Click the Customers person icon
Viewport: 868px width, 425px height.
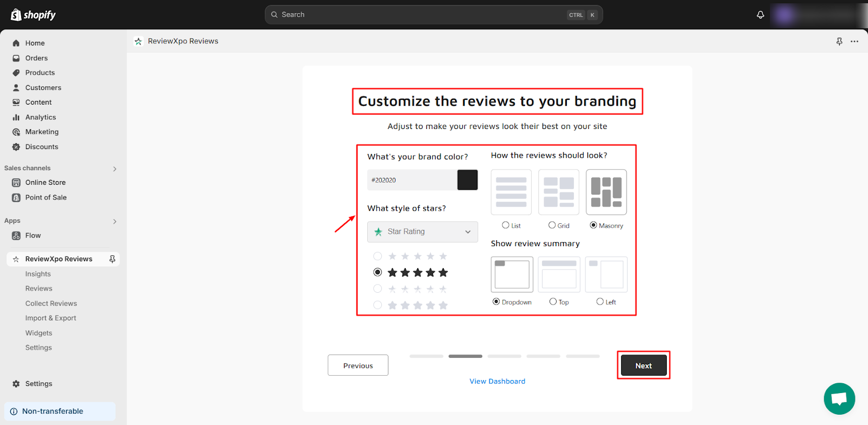pyautogui.click(x=16, y=87)
